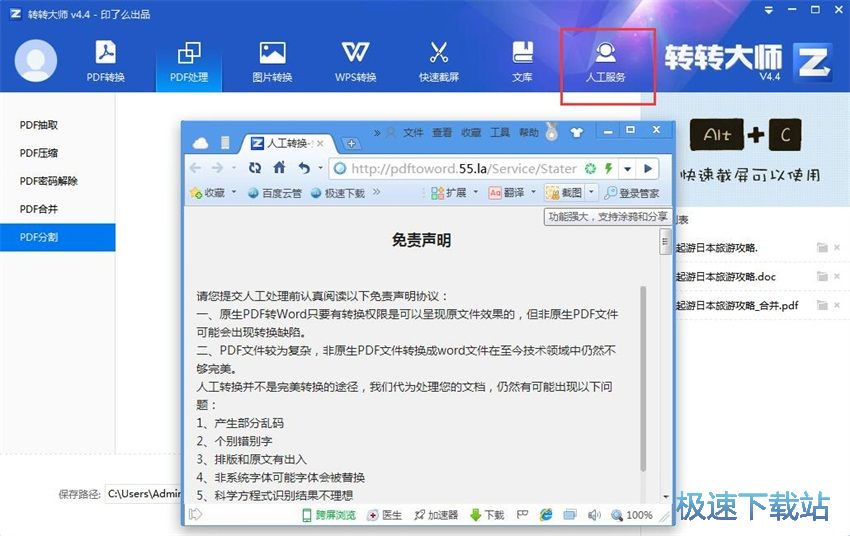
Task: Open folder for 起游日本旅游攻略_合并.pdf
Action: tap(822, 306)
